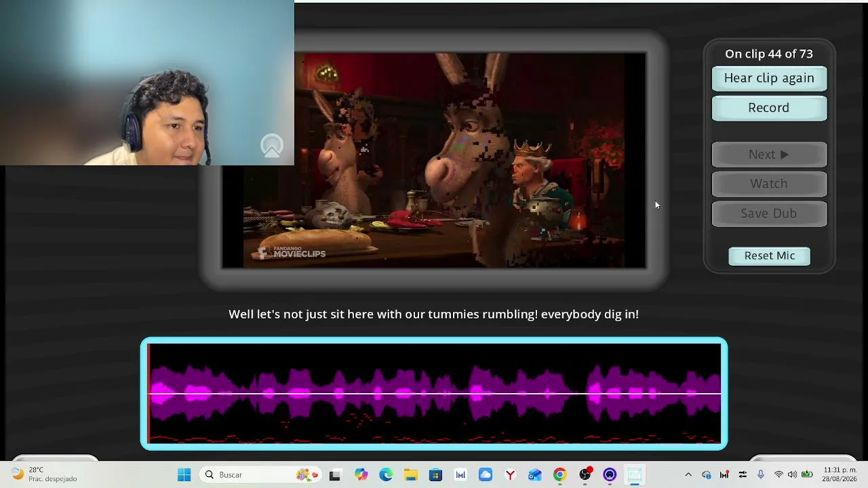Click the "On clip 44 of 73" label

[x=769, y=54]
